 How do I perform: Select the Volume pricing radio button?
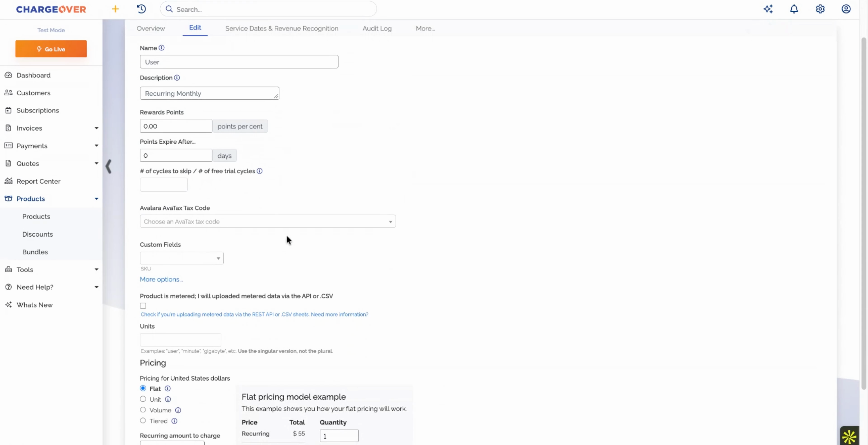[143, 410]
